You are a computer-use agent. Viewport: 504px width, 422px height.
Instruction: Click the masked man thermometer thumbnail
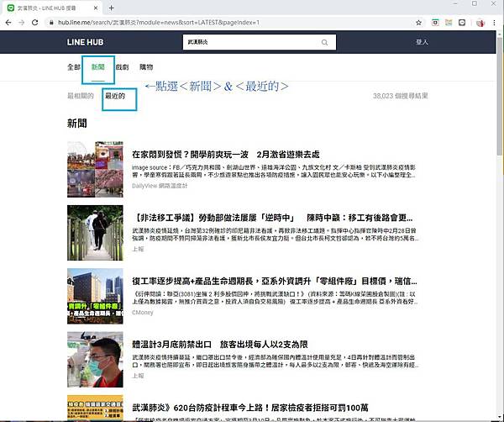tap(95, 359)
